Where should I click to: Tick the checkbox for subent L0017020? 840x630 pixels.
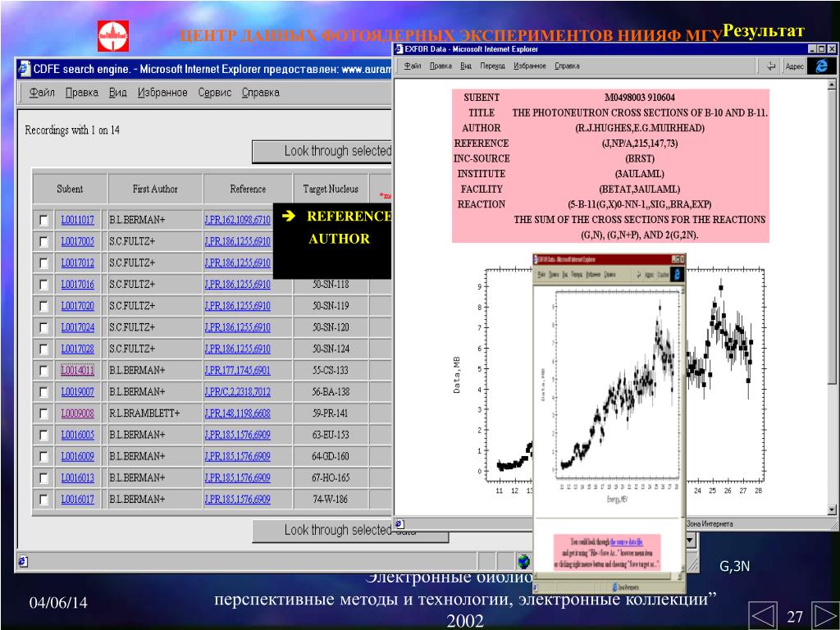[x=44, y=306]
